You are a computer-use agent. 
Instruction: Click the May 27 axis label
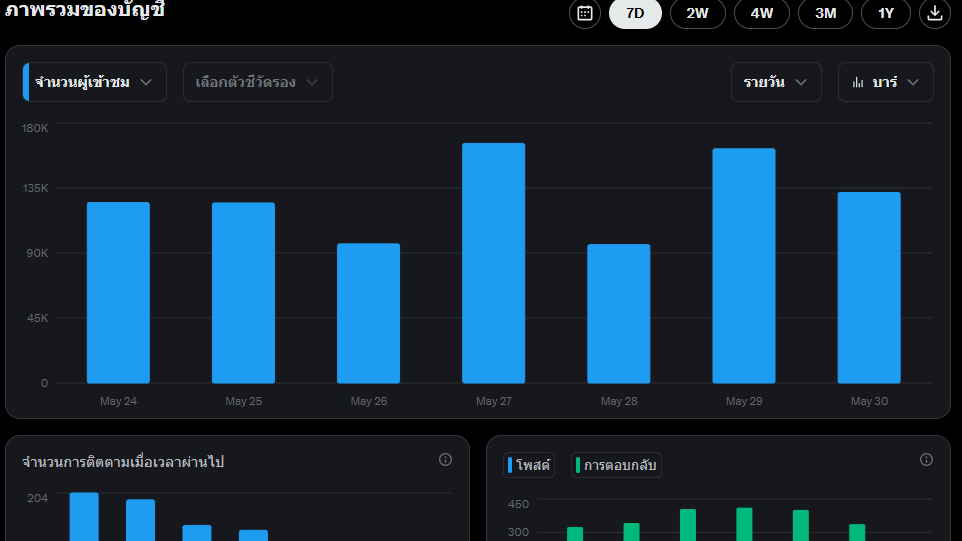point(494,401)
